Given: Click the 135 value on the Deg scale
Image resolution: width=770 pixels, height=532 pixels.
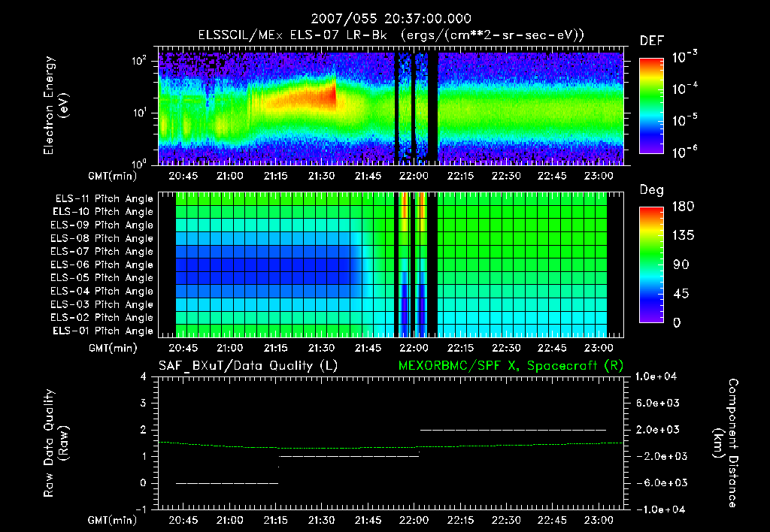Looking at the screenshot, I should (x=683, y=236).
